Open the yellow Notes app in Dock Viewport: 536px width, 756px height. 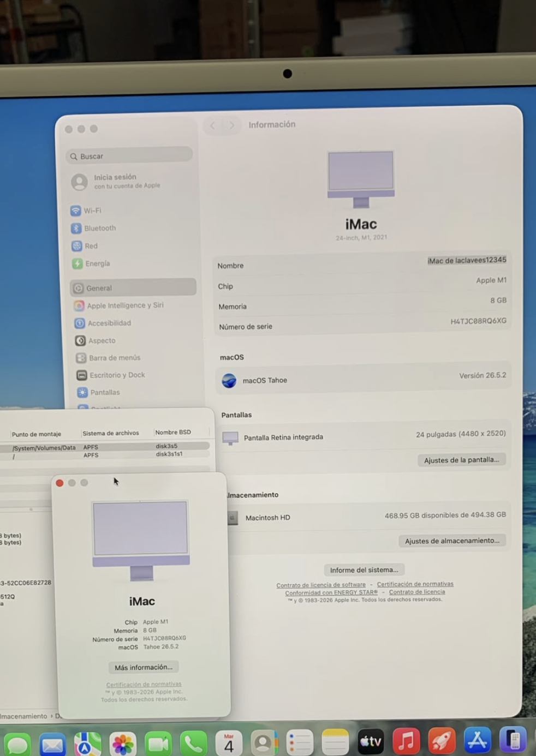[335, 742]
